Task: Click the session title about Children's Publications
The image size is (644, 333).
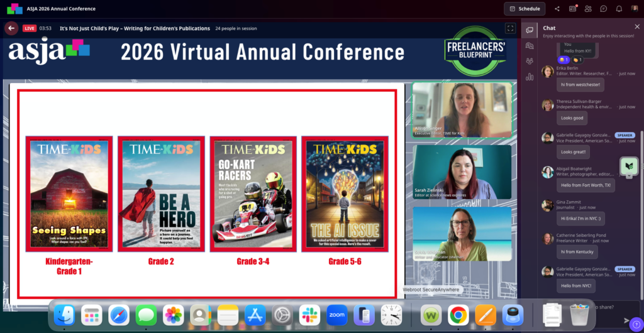Action: pos(135,28)
